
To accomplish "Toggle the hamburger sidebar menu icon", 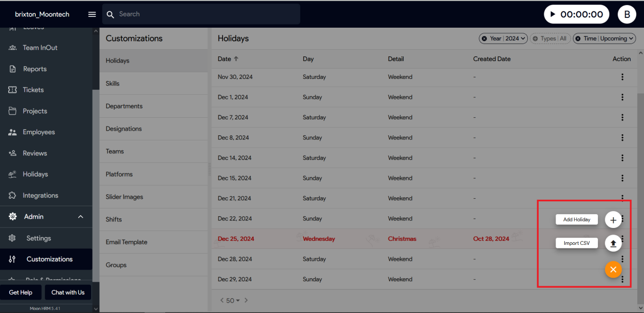I will [92, 14].
